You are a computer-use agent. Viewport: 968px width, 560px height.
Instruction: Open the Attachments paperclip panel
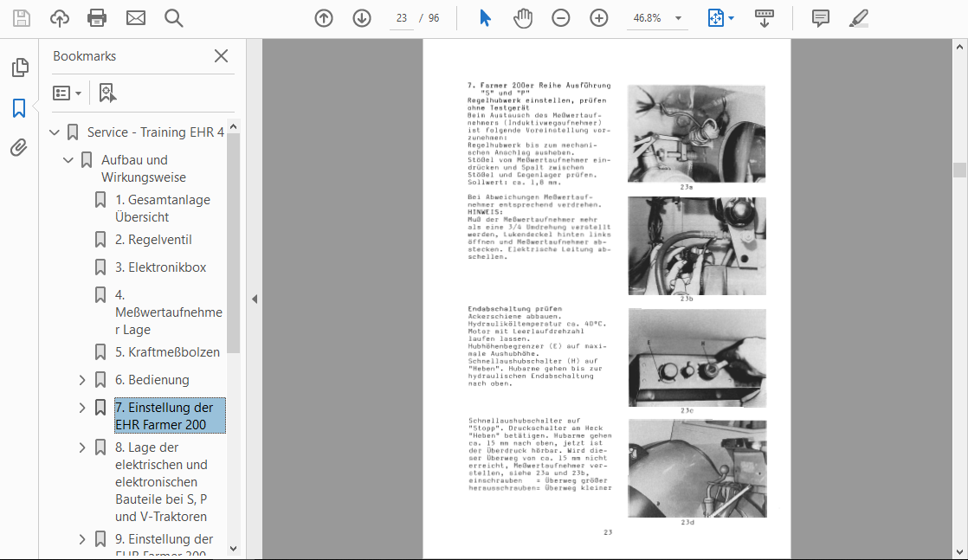19,147
